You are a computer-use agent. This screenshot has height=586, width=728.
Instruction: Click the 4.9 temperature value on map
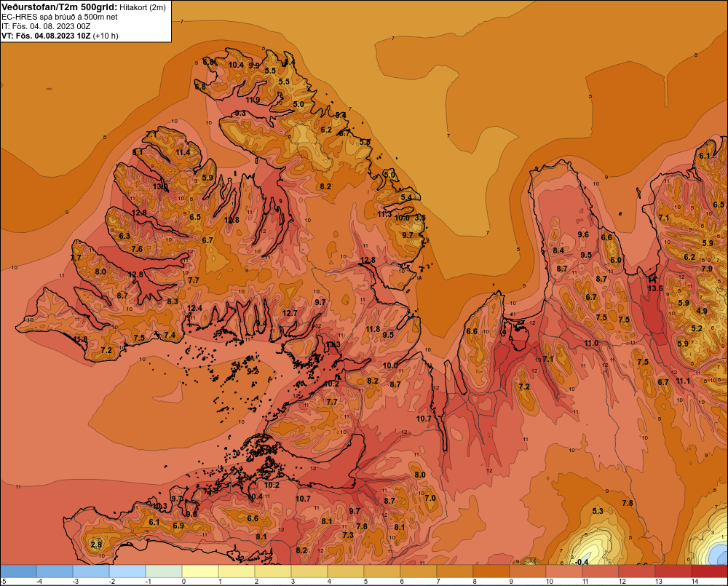[702, 311]
